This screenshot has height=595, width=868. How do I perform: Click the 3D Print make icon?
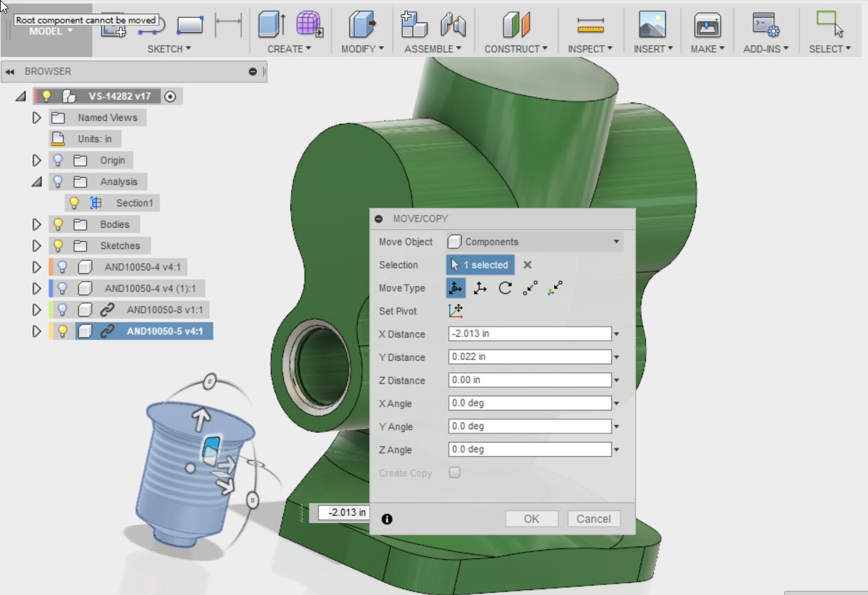pyautogui.click(x=708, y=24)
